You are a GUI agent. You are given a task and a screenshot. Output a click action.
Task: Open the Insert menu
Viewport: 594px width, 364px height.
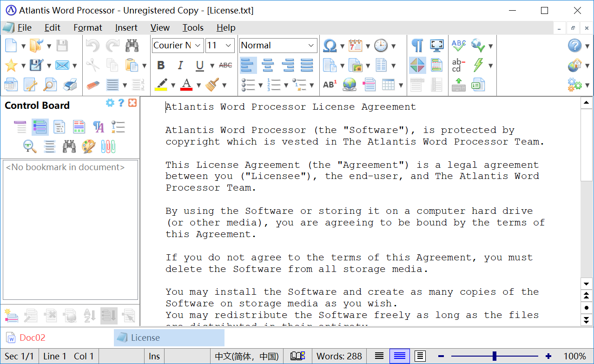tap(126, 28)
